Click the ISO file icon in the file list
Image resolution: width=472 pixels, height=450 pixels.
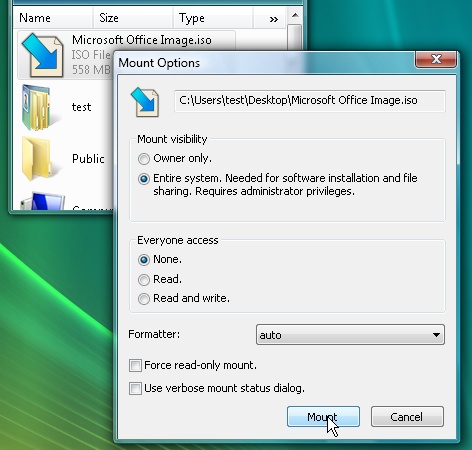point(42,55)
